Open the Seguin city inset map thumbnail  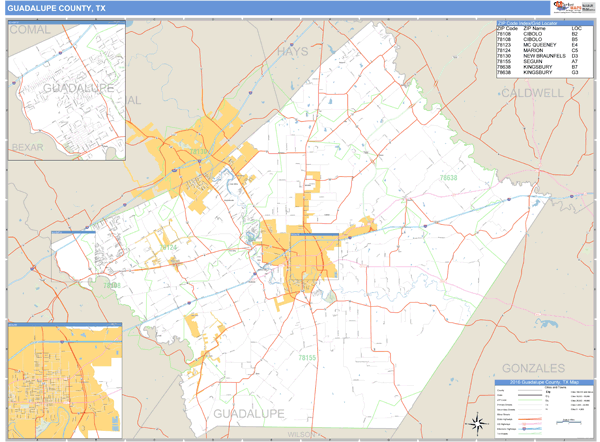click(65, 380)
